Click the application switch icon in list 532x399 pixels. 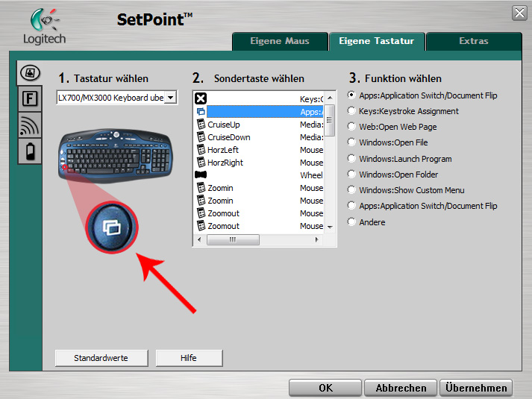pos(201,112)
